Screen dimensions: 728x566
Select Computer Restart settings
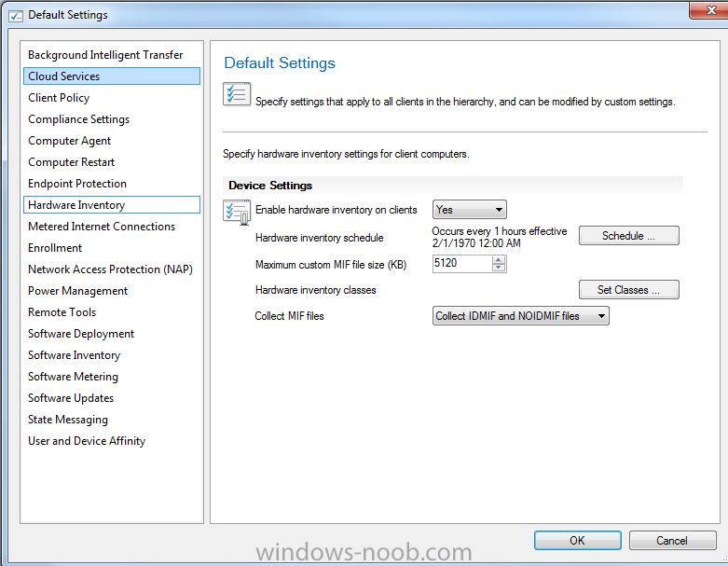coord(112,162)
